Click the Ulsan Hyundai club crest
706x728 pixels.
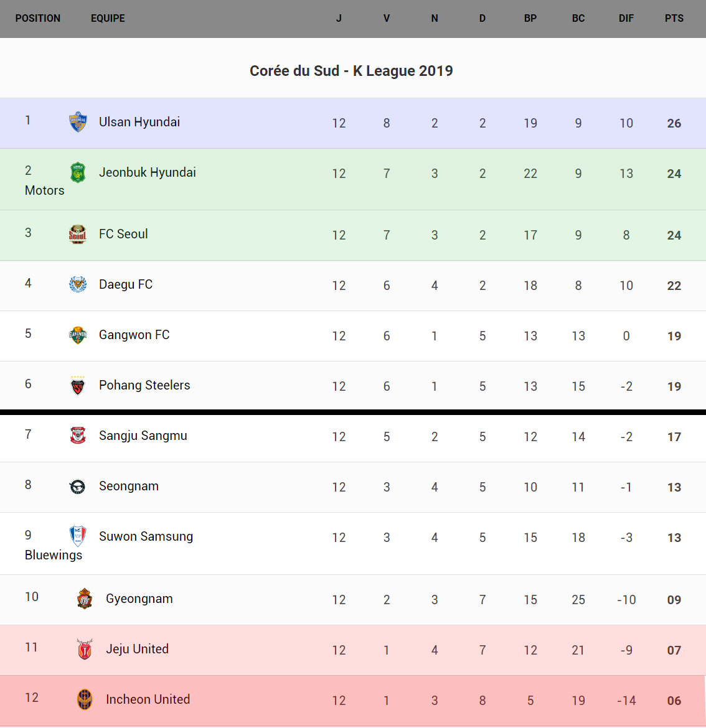pyautogui.click(x=78, y=122)
